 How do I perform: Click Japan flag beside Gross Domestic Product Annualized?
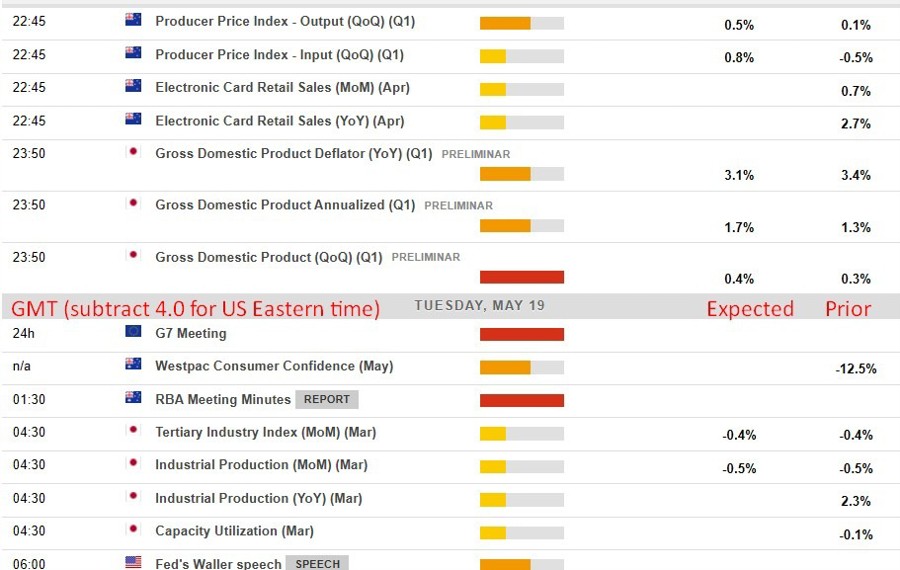pos(133,203)
